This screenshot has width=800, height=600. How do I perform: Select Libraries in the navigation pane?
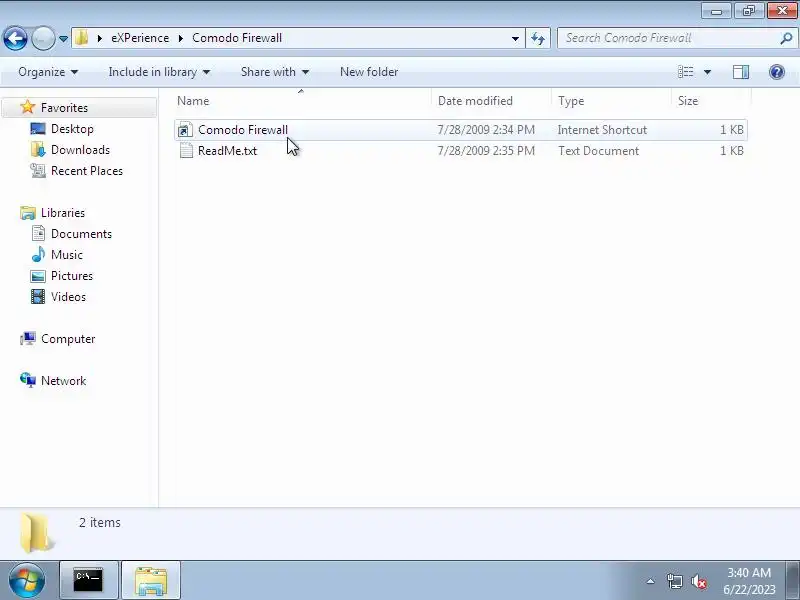point(63,213)
